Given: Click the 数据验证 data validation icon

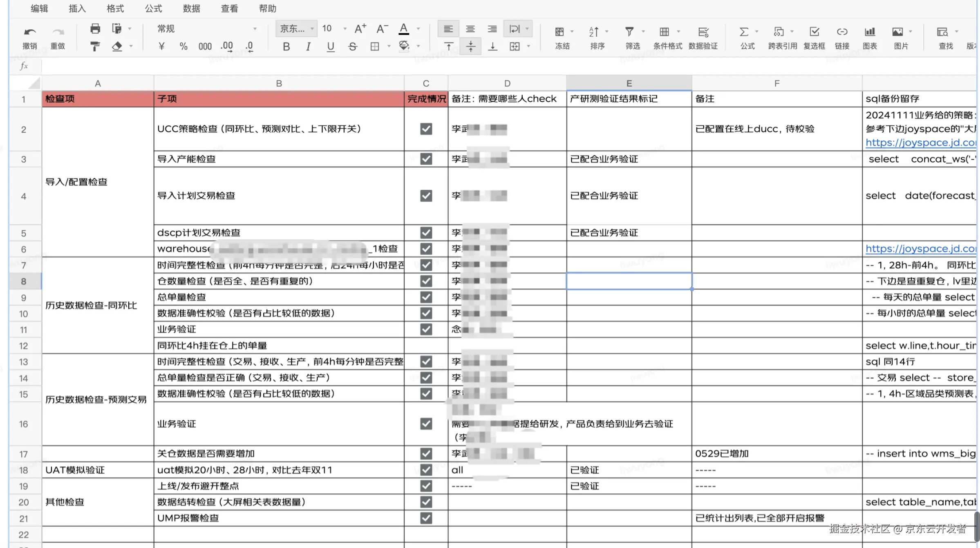Looking at the screenshot, I should coord(703,32).
